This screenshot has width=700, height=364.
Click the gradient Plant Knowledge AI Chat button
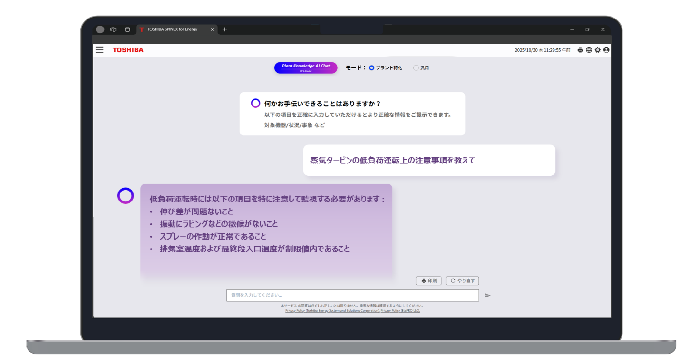(306, 68)
